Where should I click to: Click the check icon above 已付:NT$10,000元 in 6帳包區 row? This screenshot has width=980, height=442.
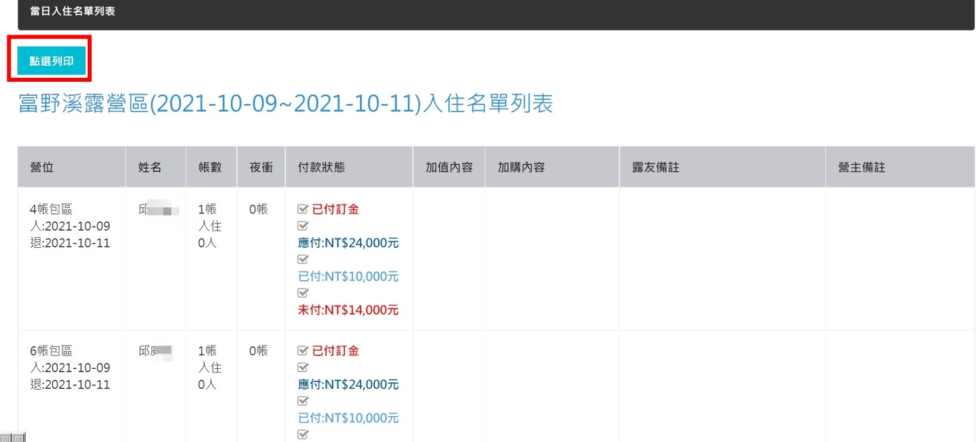[303, 401]
